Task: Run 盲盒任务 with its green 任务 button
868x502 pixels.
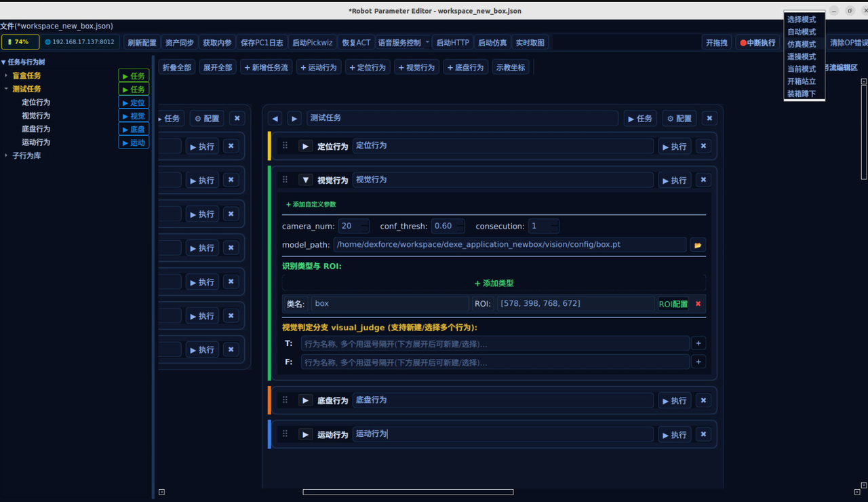Action: pos(134,76)
